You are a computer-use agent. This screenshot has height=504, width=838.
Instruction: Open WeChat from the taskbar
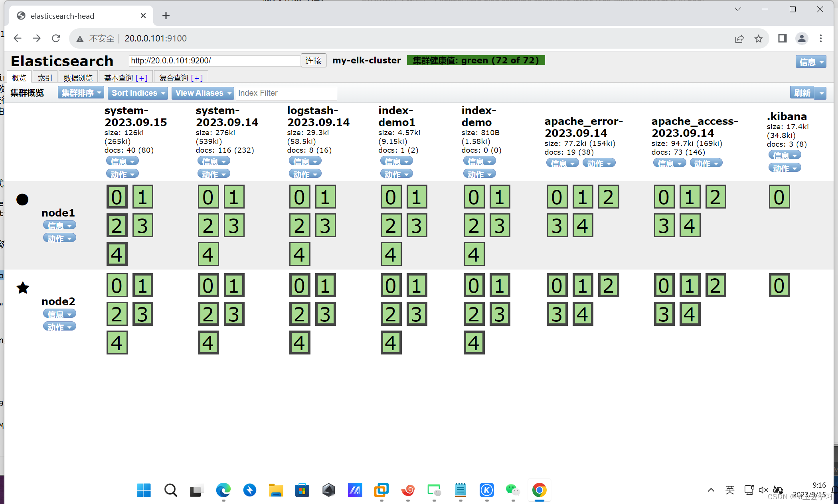pos(512,490)
